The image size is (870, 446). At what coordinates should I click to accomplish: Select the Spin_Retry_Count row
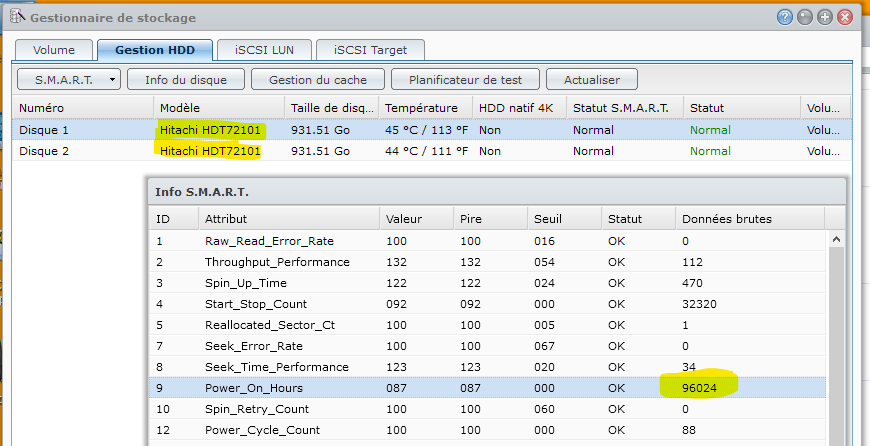click(x=488, y=409)
